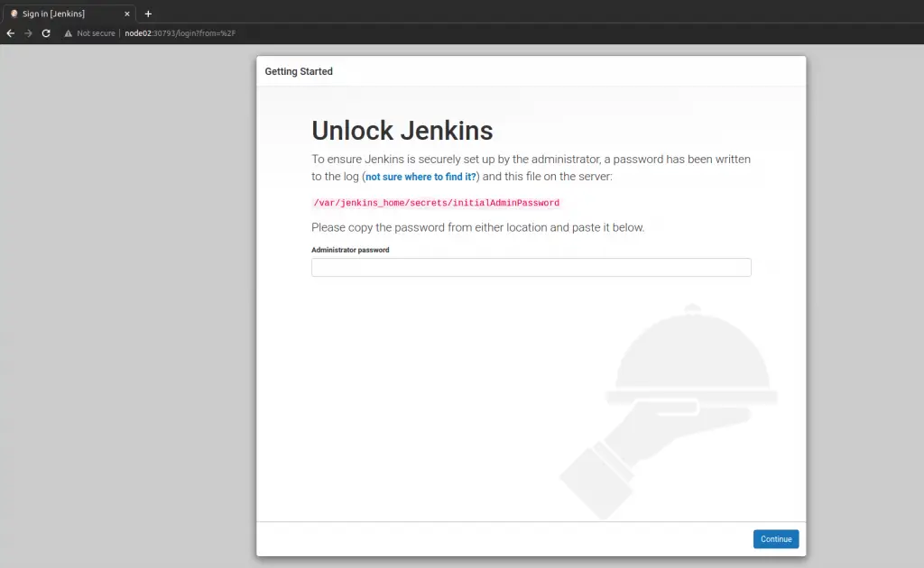Click the Getting Started header text

299,71
